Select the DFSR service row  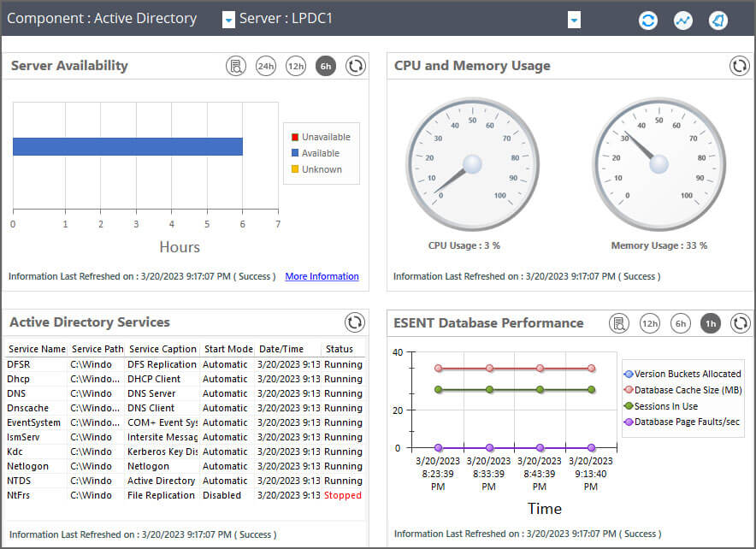point(185,364)
